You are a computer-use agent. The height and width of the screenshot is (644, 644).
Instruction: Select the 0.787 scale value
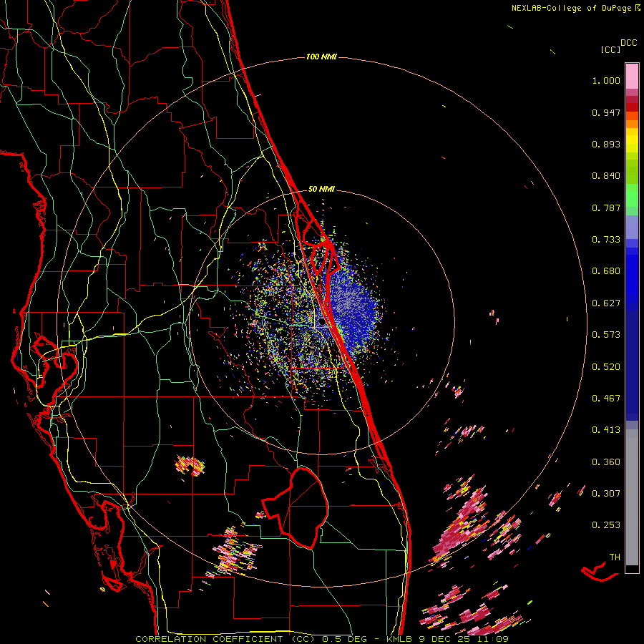point(606,208)
